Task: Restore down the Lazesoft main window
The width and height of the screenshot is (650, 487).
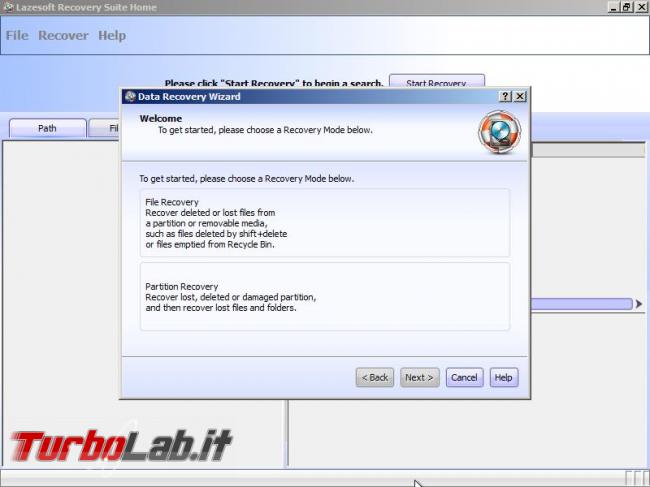Action: [x=627, y=7]
